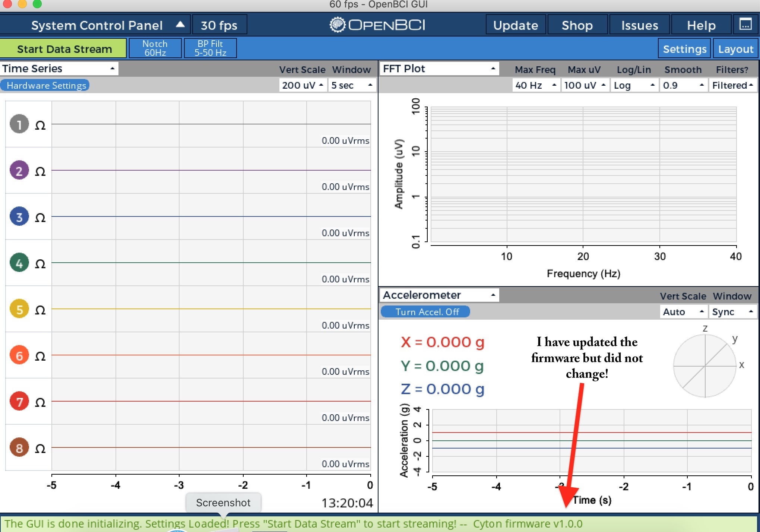The height and width of the screenshot is (532, 760).
Task: Open the 40 Hz max frequency dropdown
Action: [x=536, y=85]
